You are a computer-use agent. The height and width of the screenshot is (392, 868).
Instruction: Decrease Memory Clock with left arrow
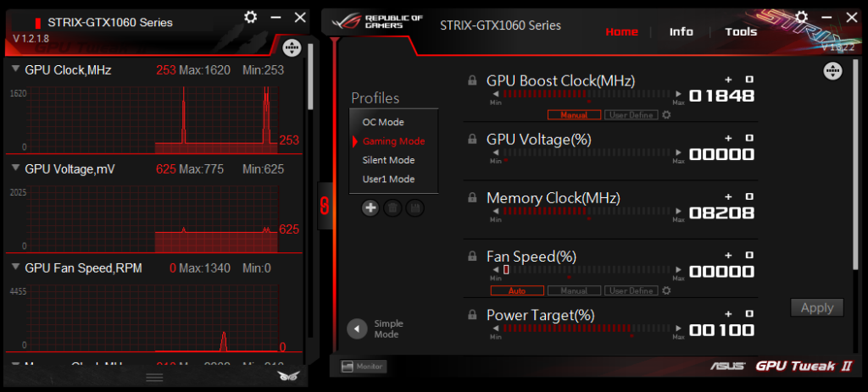496,211
